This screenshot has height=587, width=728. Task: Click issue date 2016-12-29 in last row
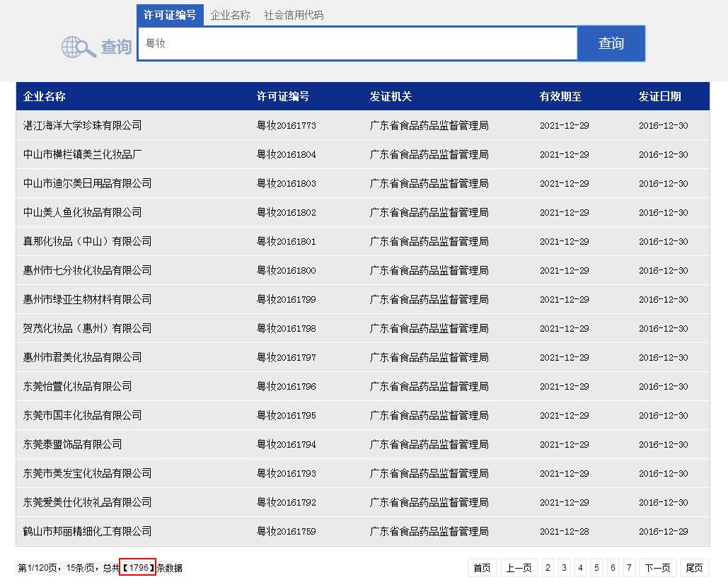[x=664, y=531]
